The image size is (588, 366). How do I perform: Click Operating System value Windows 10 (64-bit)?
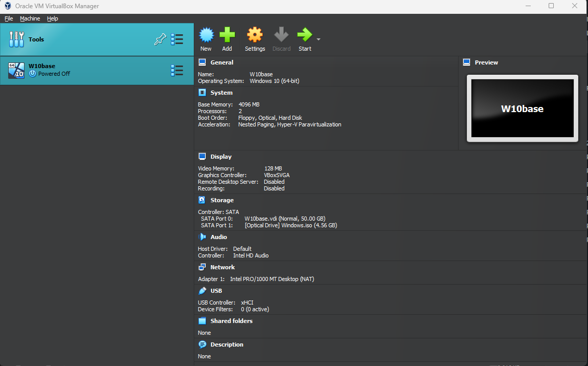click(x=275, y=81)
